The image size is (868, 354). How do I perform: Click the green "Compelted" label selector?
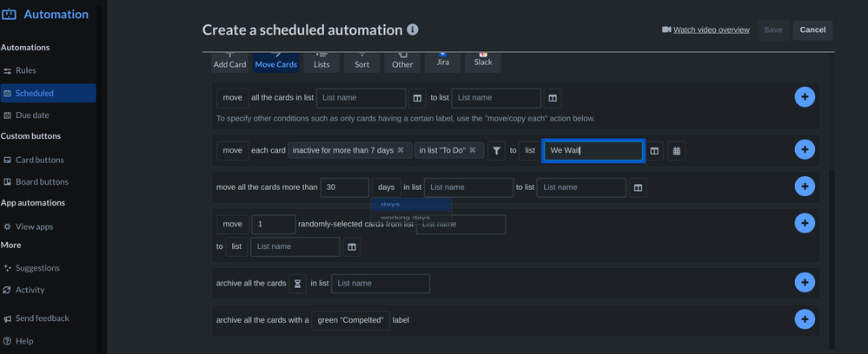pos(350,320)
